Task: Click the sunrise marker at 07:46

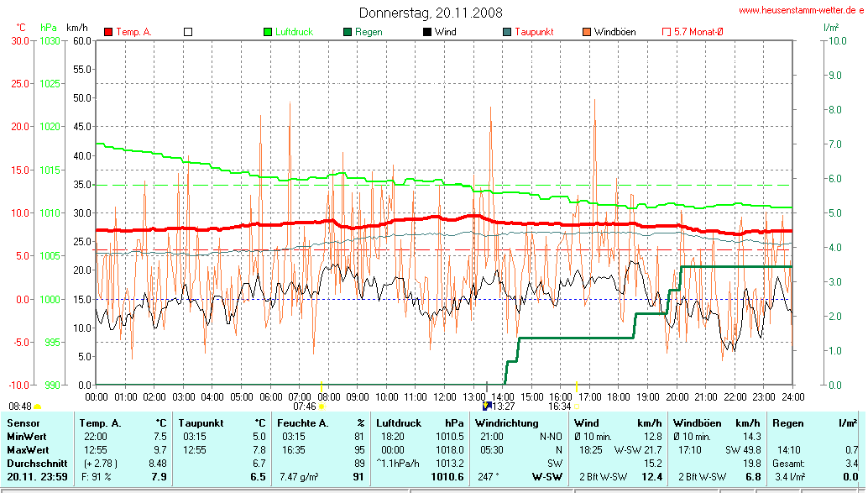Action: tap(322, 406)
